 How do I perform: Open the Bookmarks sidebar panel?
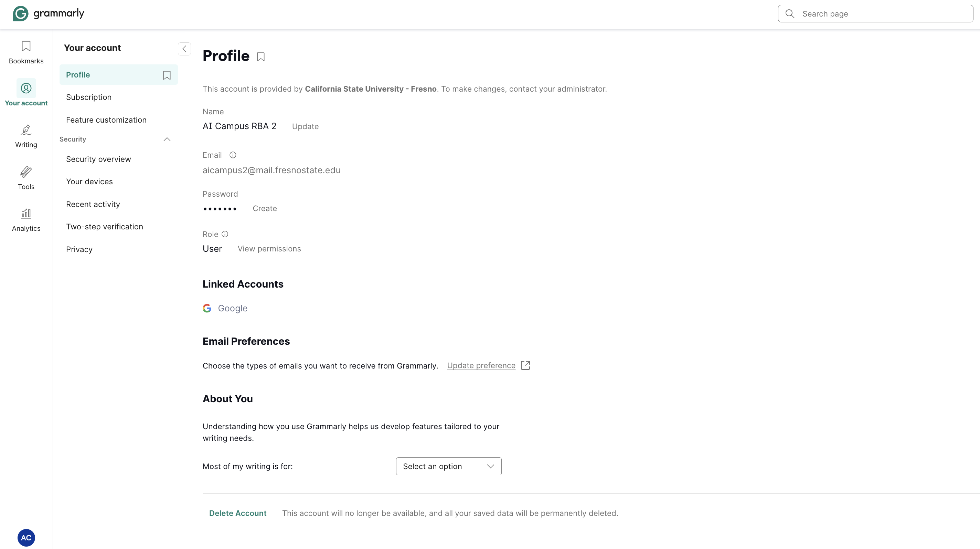pyautogui.click(x=26, y=52)
